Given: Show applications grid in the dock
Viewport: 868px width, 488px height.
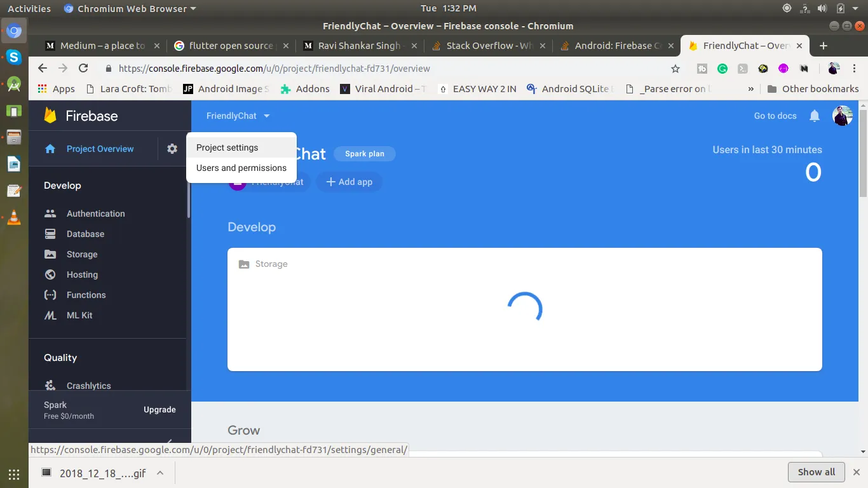Looking at the screenshot, I should [x=14, y=474].
